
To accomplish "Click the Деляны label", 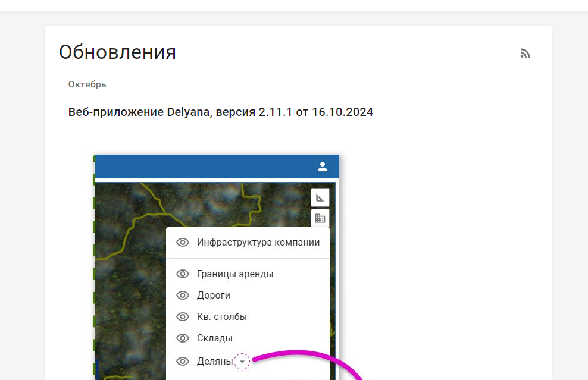I will (x=215, y=361).
